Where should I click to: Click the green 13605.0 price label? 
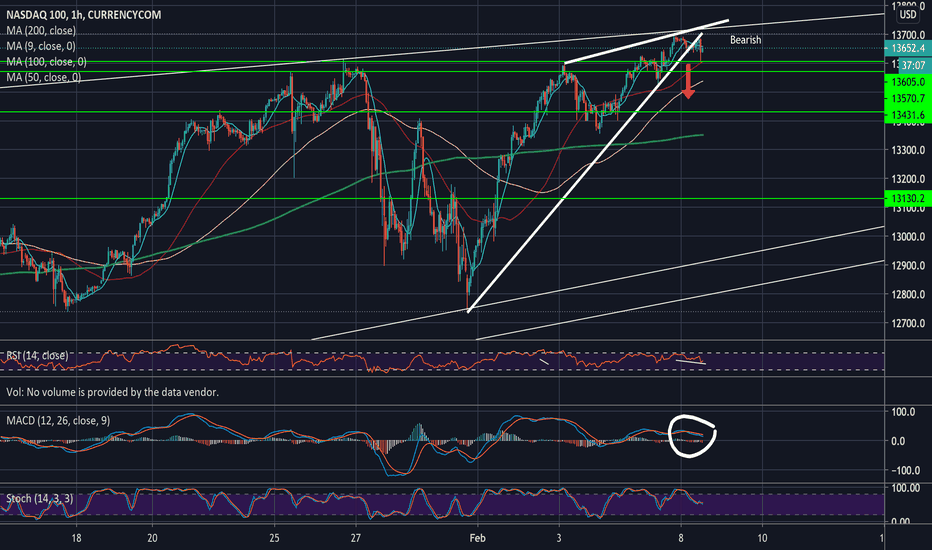[x=908, y=81]
